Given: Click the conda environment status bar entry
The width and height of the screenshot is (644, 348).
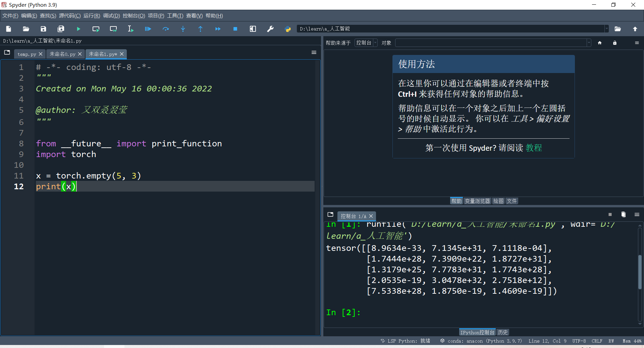Looking at the screenshot, I should [481, 341].
